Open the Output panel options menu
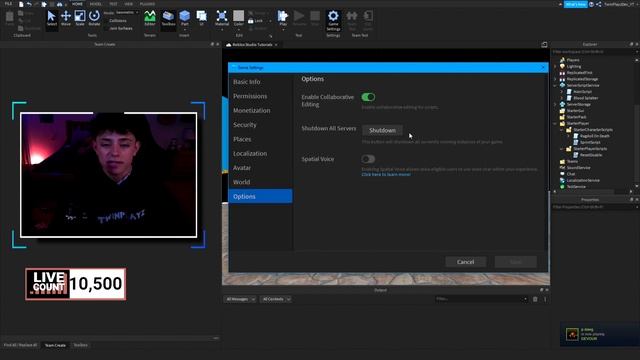This screenshot has height=360, width=640. (x=545, y=299)
